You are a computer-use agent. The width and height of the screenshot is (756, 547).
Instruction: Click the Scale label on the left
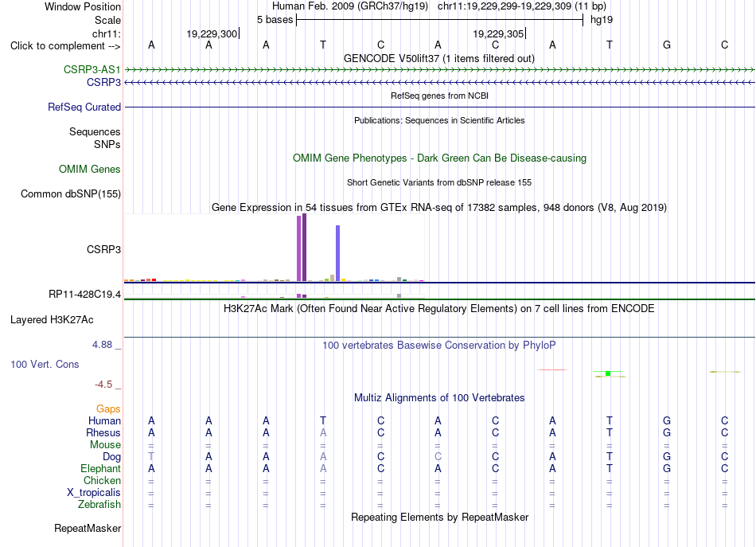107,20
